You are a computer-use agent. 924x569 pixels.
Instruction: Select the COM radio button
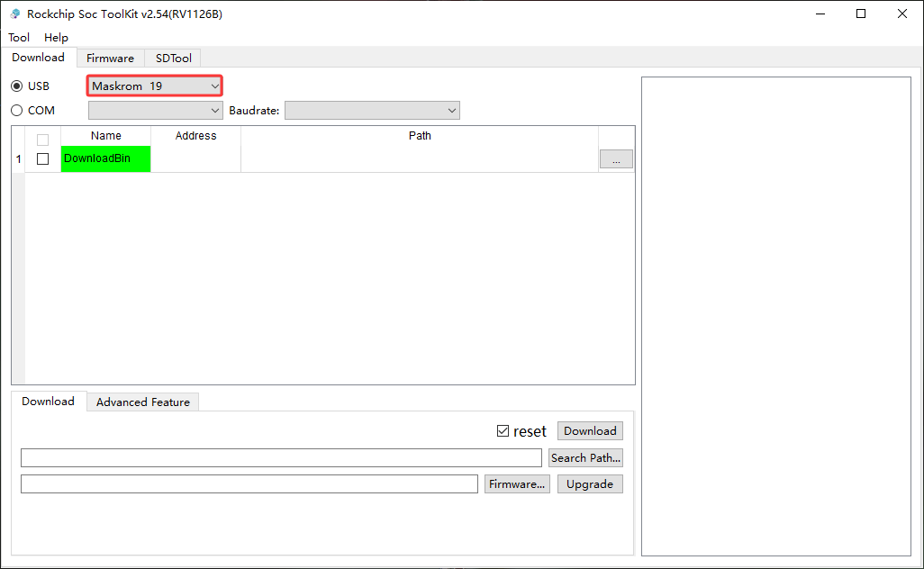(16, 110)
